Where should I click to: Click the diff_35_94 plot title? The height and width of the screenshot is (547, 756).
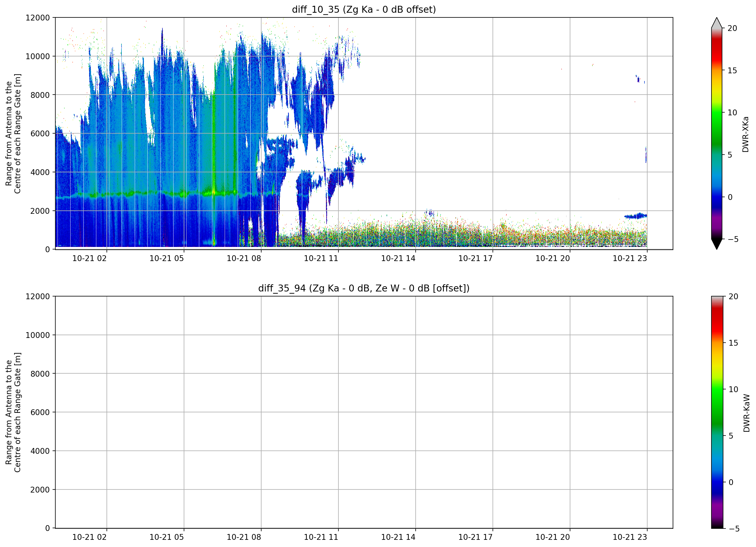364,288
